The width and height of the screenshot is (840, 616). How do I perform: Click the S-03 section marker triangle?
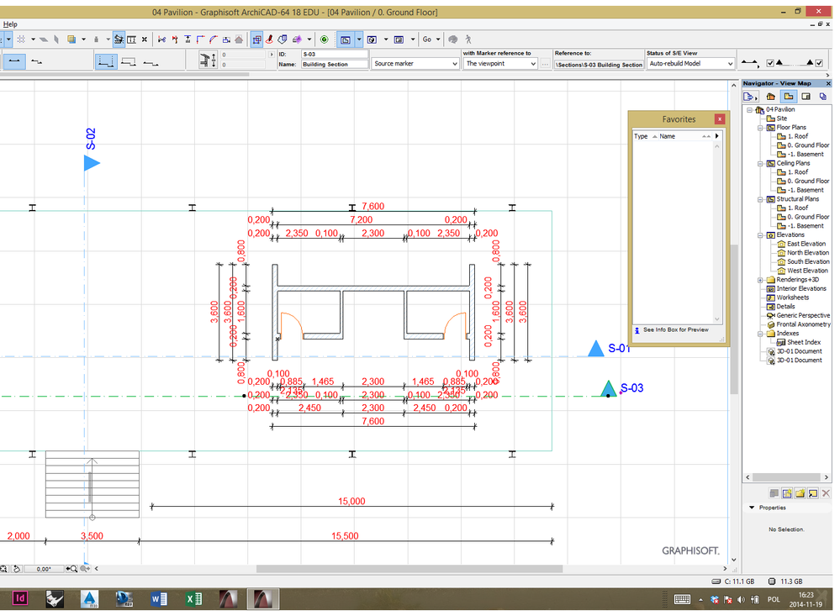tap(607, 388)
